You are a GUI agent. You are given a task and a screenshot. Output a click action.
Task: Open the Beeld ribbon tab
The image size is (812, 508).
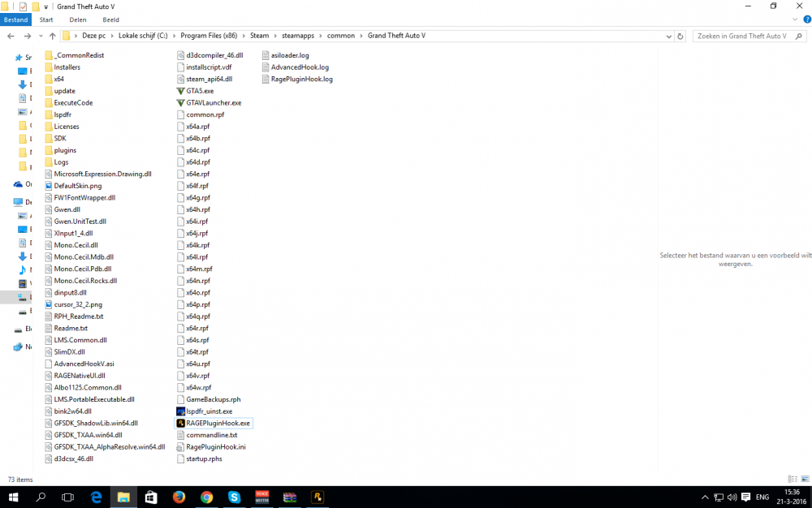click(110, 19)
